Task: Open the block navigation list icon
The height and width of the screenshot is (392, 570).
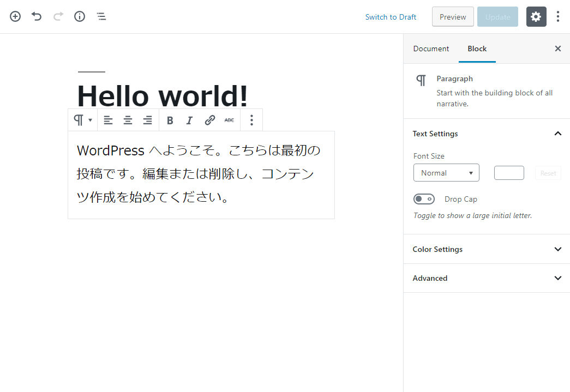Action: click(101, 16)
